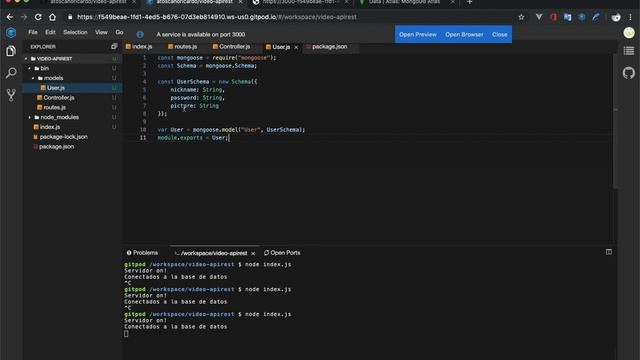Bookmark this page with star icon

(x=521, y=17)
